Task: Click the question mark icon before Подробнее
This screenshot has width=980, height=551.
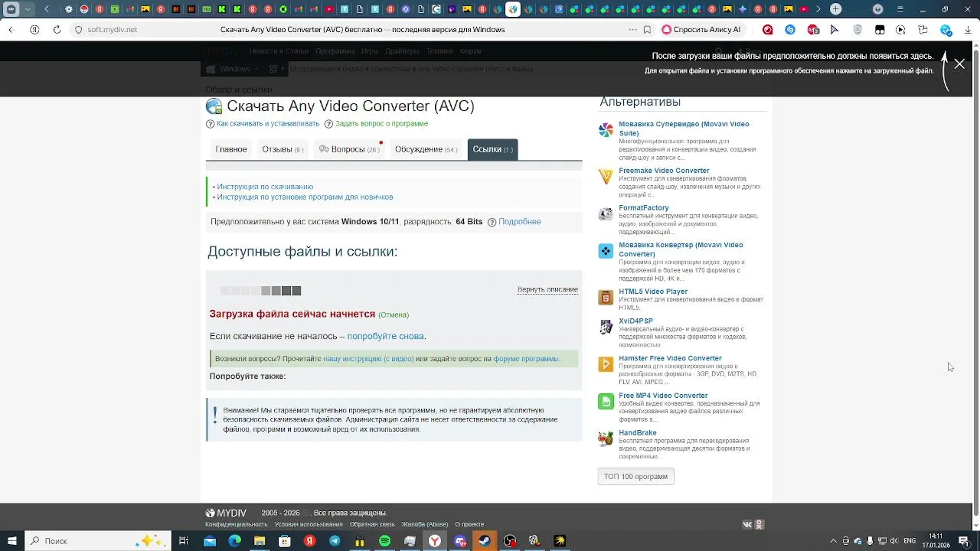Action: click(492, 222)
